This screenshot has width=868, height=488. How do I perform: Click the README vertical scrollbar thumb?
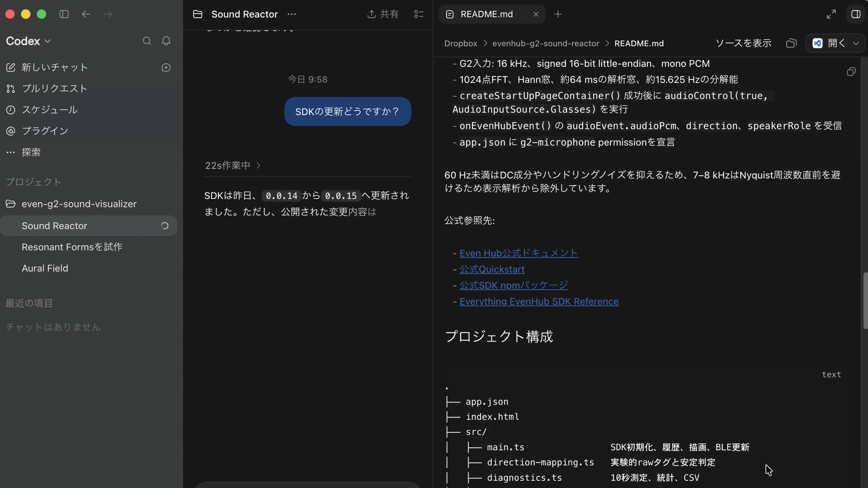865,300
